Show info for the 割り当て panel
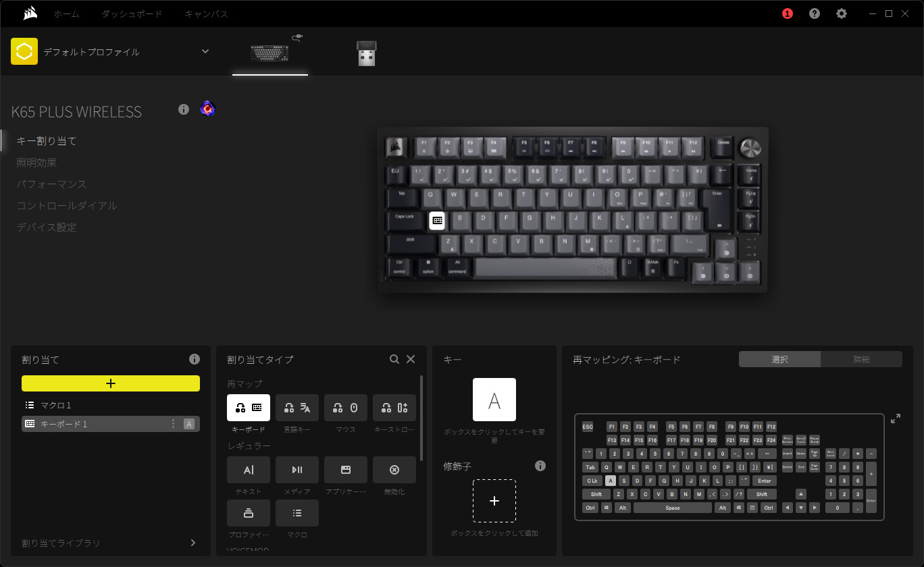 [195, 359]
